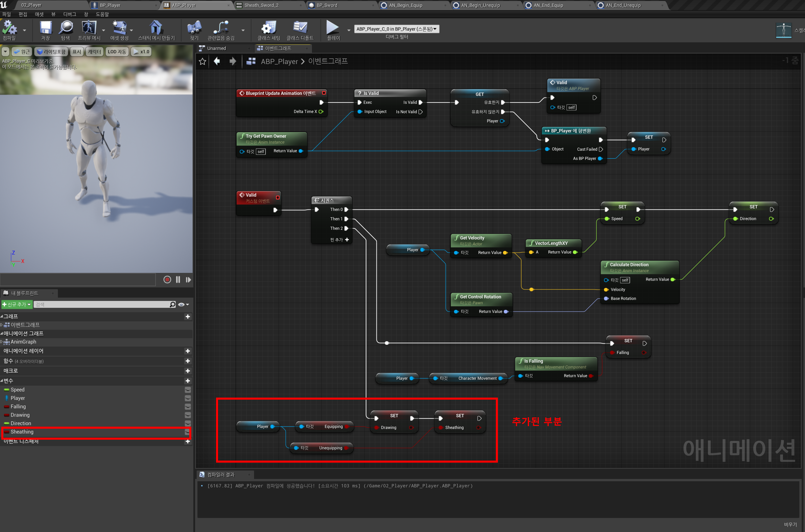Switch to the Sheath_Sword_2 tab

pos(269,5)
